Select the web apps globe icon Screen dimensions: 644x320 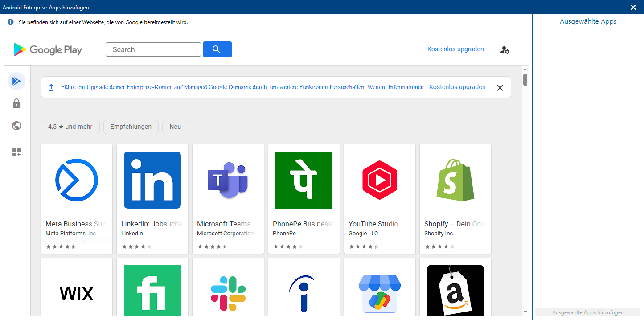[x=16, y=126]
